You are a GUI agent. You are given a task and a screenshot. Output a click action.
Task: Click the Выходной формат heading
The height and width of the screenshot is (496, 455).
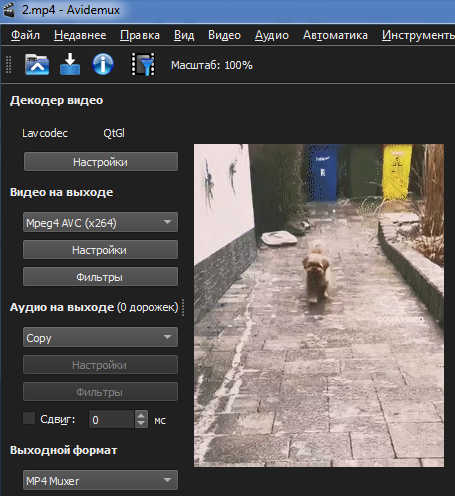point(63,450)
